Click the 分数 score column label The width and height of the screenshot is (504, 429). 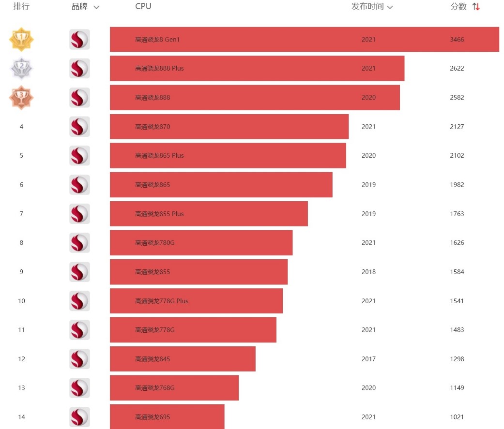pos(458,6)
